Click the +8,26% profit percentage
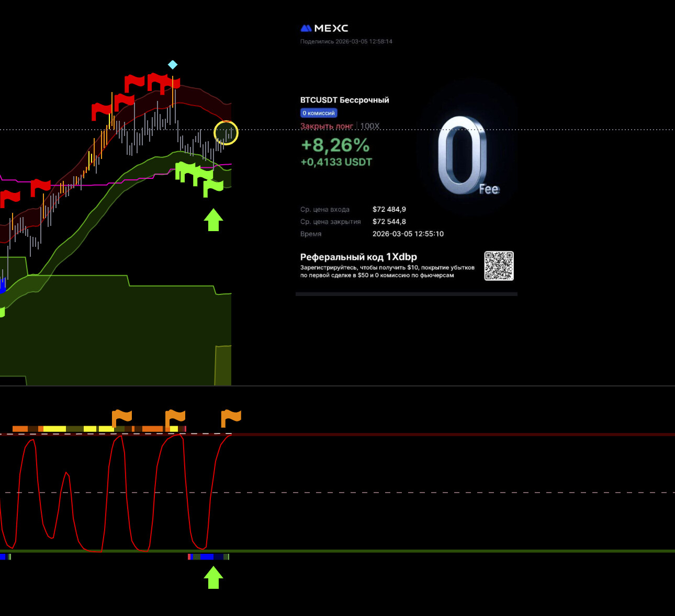The height and width of the screenshot is (616, 675). coord(335,145)
